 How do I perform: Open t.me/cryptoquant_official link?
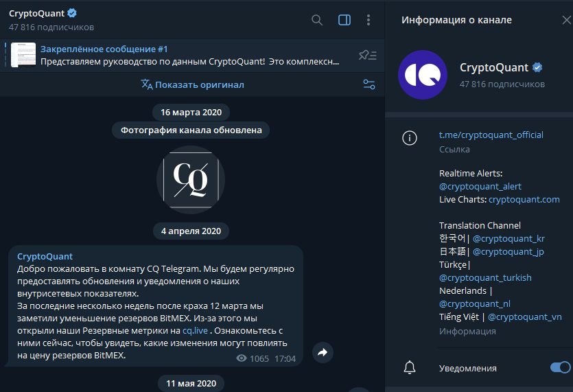point(491,135)
